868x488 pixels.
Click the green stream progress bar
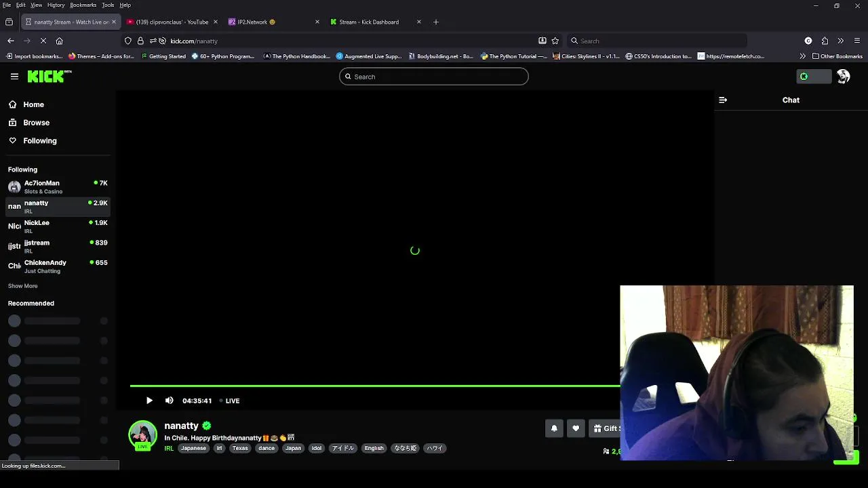pyautogui.click(x=375, y=386)
